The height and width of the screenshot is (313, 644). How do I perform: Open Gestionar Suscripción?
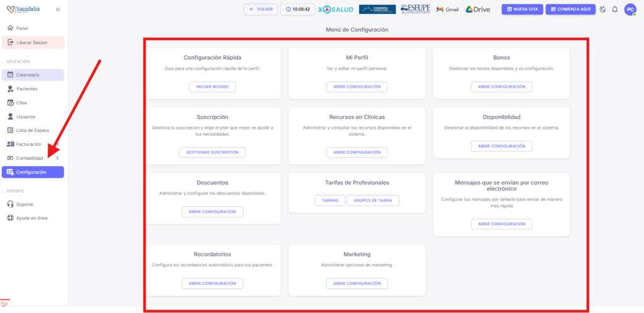pos(212,152)
